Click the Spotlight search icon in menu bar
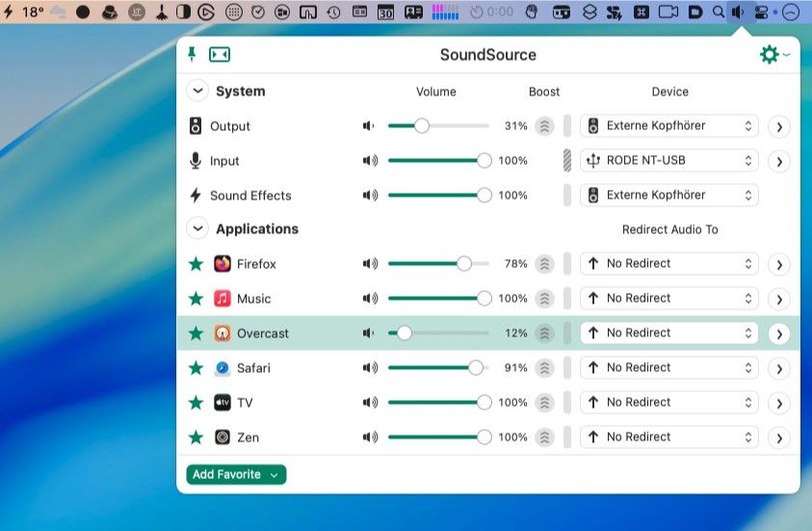 coord(718,13)
